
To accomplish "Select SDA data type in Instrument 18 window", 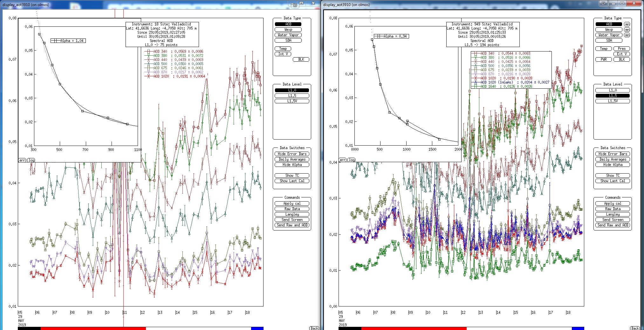I will point(288,40).
